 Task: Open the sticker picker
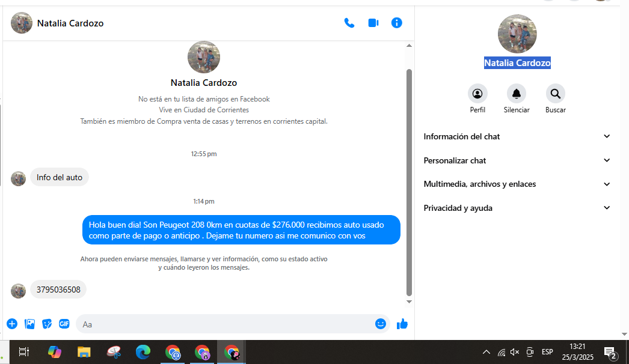point(47,324)
